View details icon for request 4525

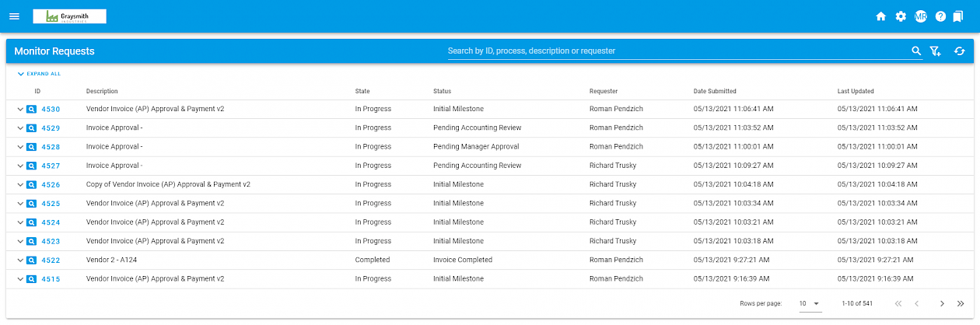pos(32,204)
